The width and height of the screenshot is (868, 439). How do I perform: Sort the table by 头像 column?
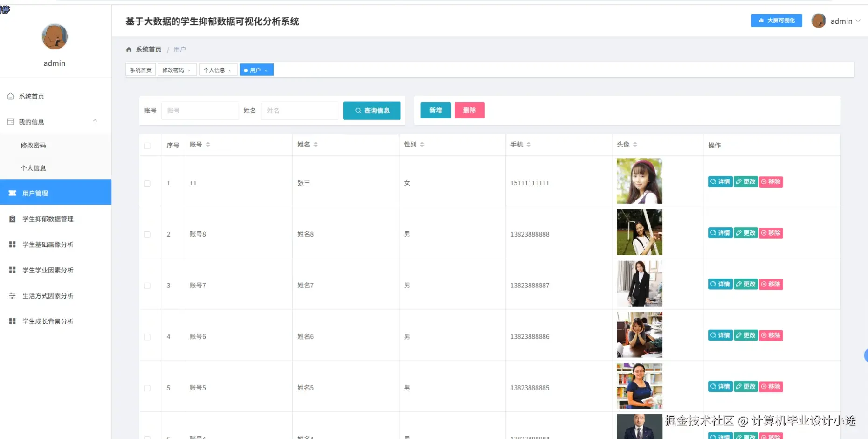tap(635, 145)
